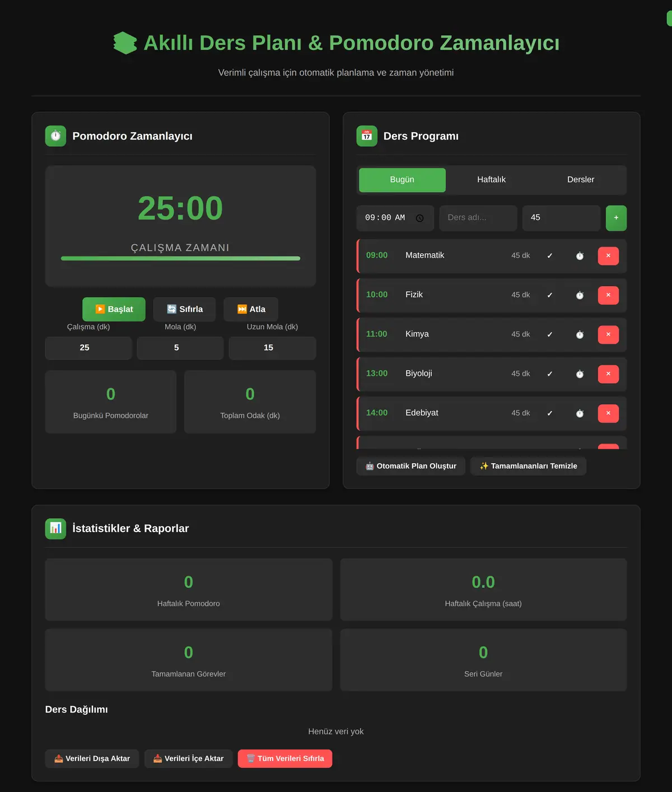The width and height of the screenshot is (672, 792).
Task: Focus the Çalışma (dk) field showing 25
Action: pos(88,348)
